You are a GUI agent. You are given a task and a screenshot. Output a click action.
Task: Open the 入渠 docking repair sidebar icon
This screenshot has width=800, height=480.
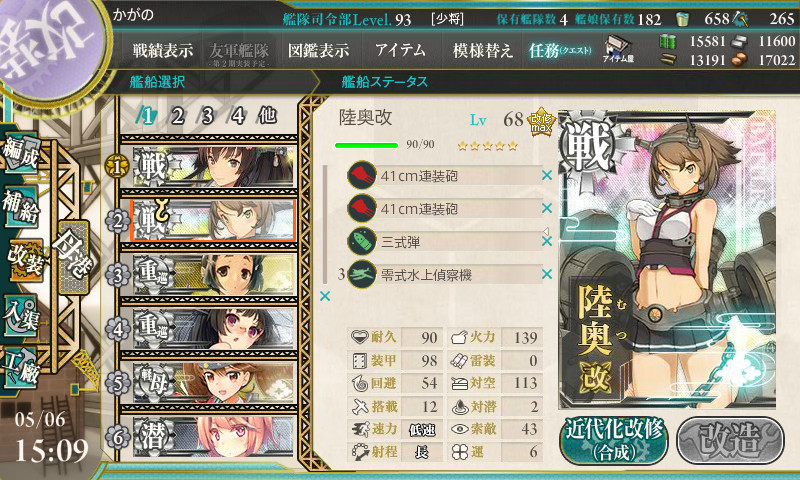(x=20, y=315)
